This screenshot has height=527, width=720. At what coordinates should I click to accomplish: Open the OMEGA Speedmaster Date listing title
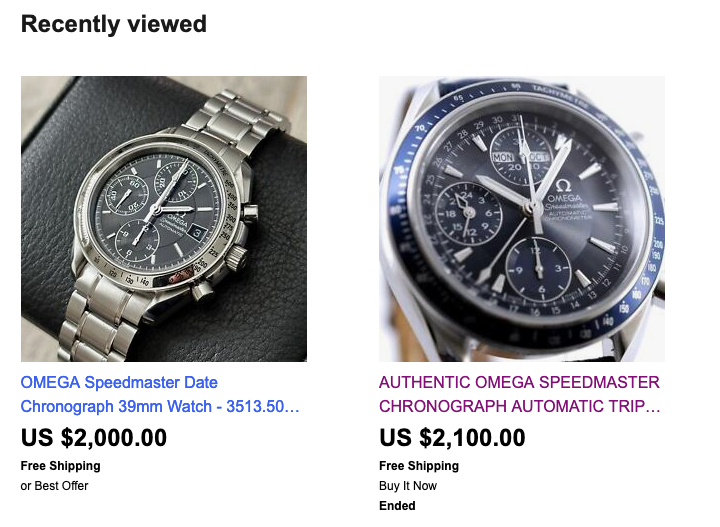[x=119, y=382]
